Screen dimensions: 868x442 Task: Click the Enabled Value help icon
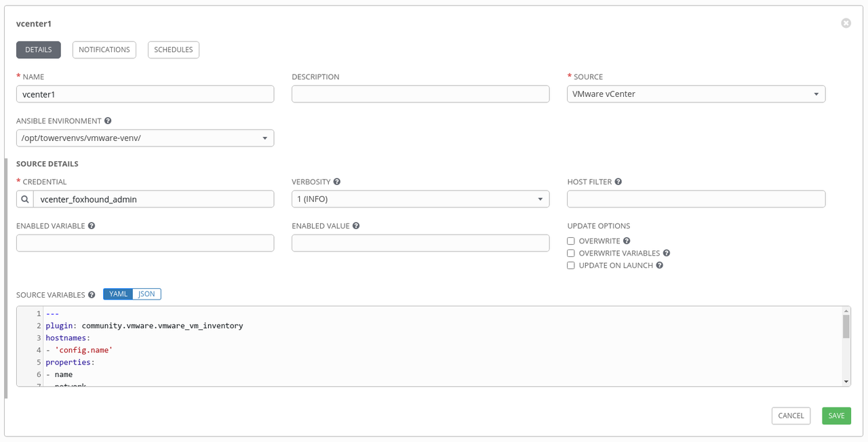click(356, 225)
